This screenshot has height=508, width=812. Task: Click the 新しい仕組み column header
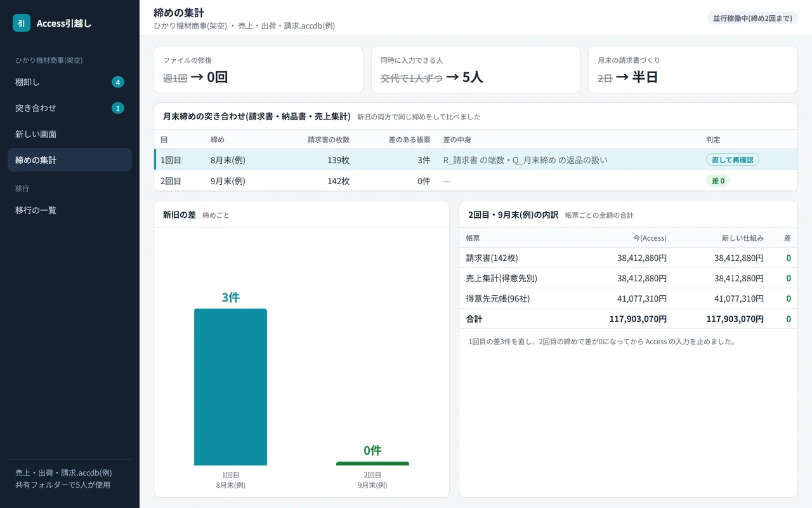pos(743,238)
